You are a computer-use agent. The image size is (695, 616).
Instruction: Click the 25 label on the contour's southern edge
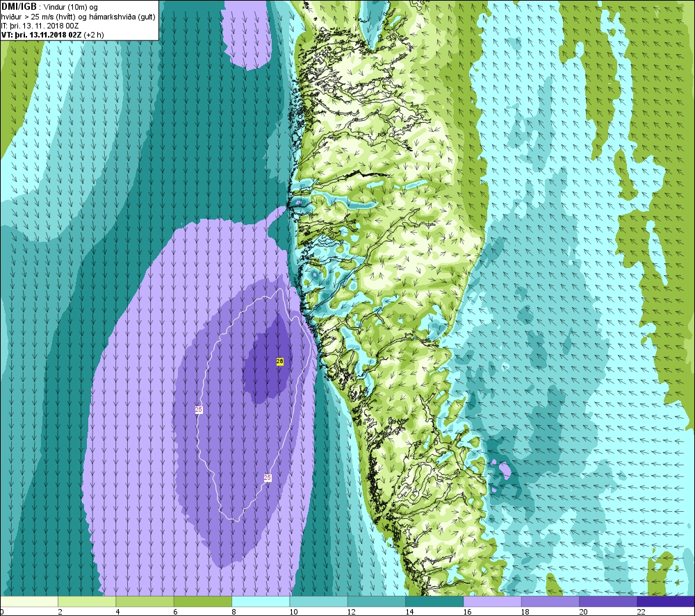click(x=268, y=477)
